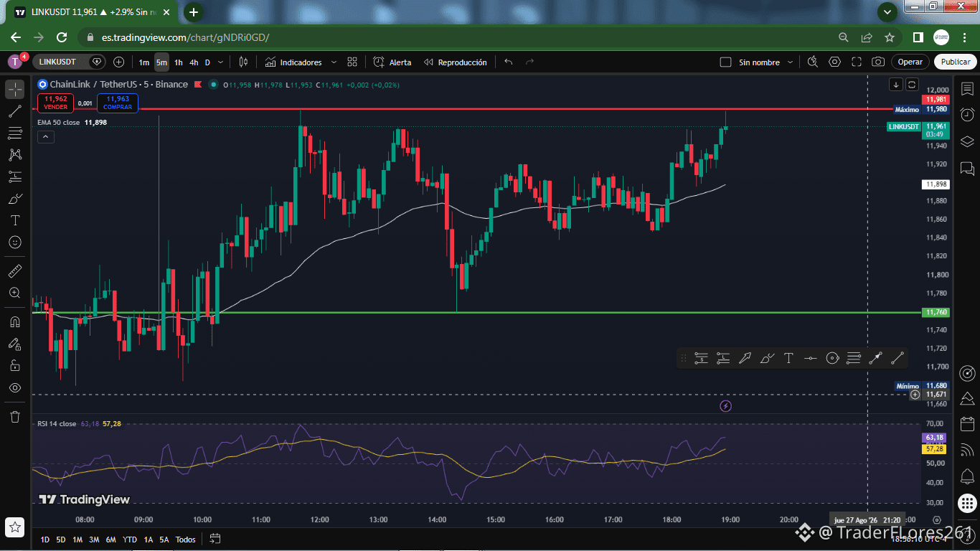Open the chart patterns tool group

point(15,154)
